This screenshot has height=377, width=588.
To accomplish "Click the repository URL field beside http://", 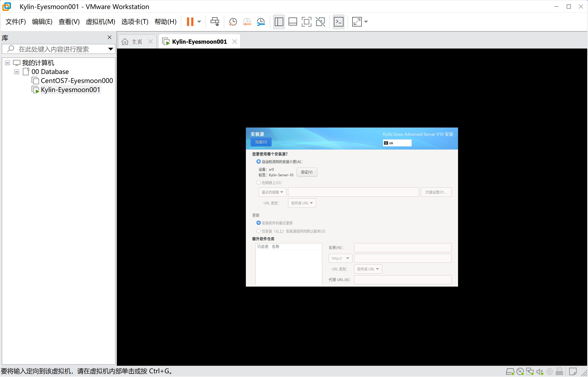I will (x=403, y=258).
